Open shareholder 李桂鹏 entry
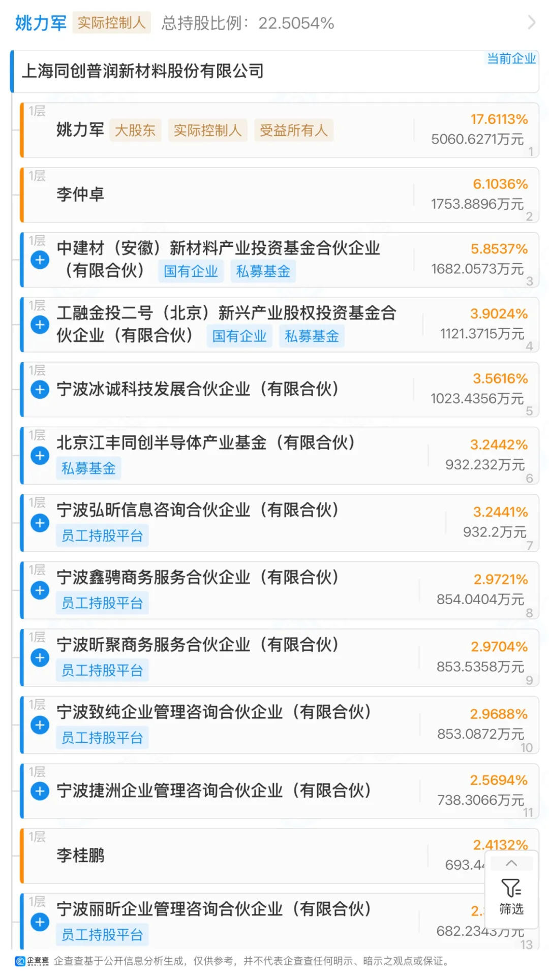This screenshot has height=980, width=549. pyautogui.click(x=279, y=856)
